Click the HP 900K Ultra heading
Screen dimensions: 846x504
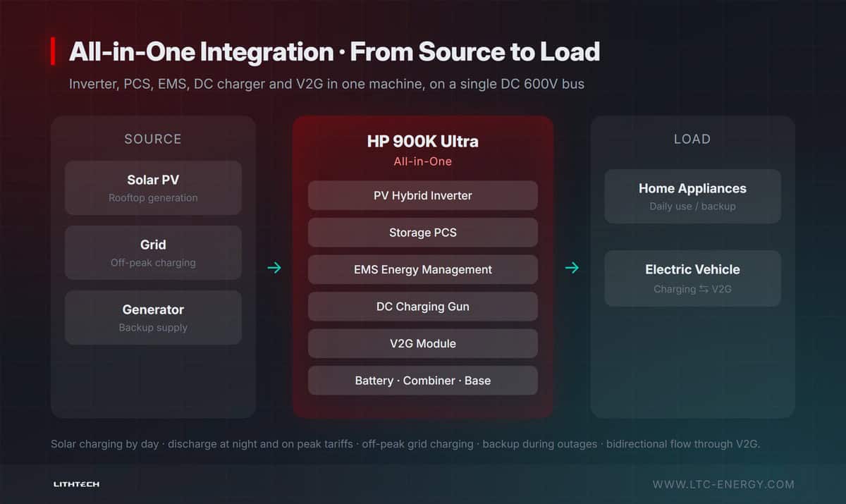pyautogui.click(x=423, y=141)
